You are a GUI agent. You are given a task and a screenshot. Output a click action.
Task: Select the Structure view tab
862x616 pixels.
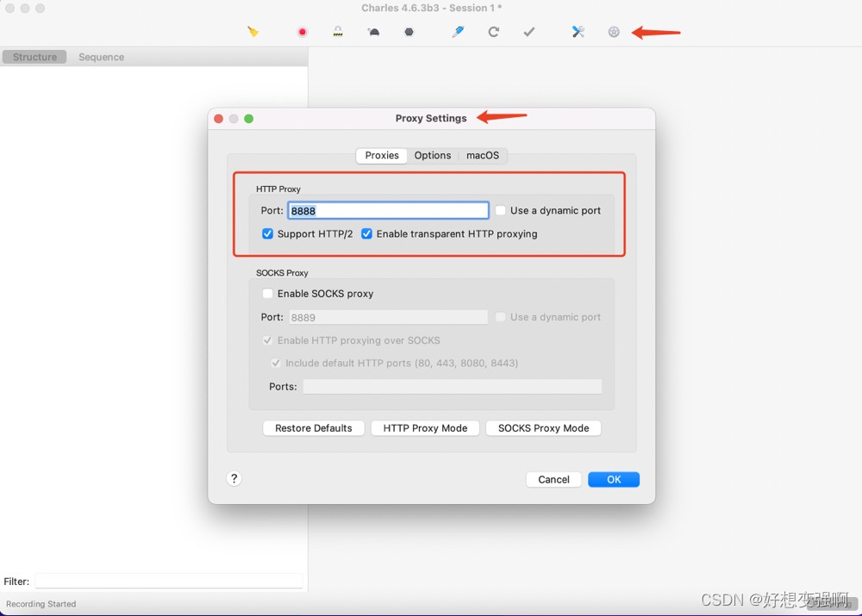click(x=34, y=57)
